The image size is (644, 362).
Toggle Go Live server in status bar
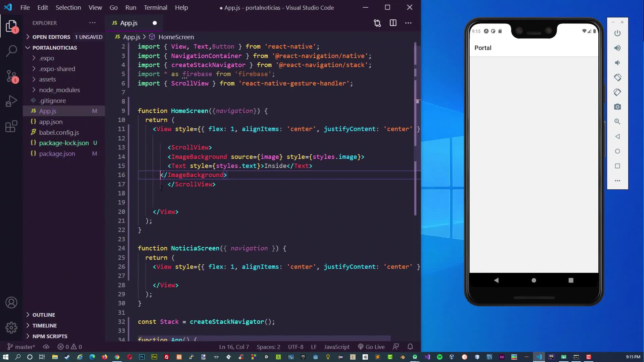(x=371, y=347)
